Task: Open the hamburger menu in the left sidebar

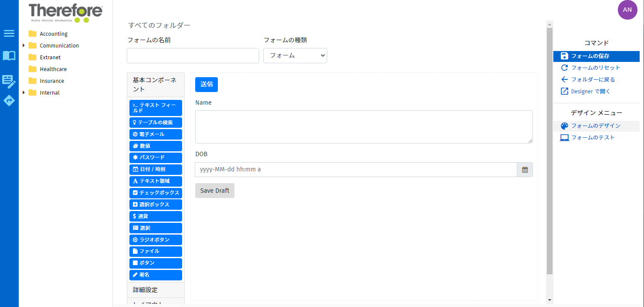Action: coord(9,34)
